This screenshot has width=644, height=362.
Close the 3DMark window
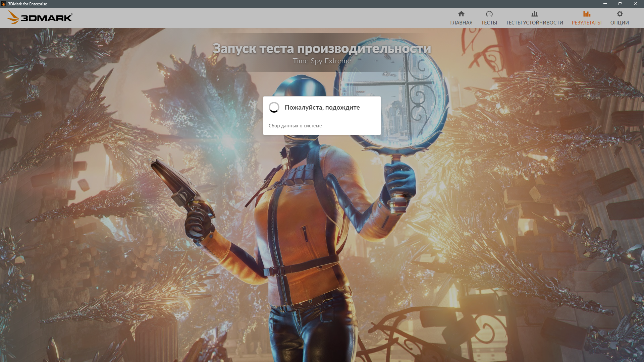636,4
